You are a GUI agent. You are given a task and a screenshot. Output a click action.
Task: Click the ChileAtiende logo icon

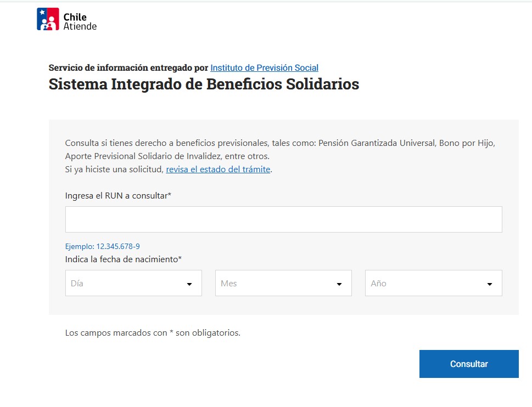[48, 19]
